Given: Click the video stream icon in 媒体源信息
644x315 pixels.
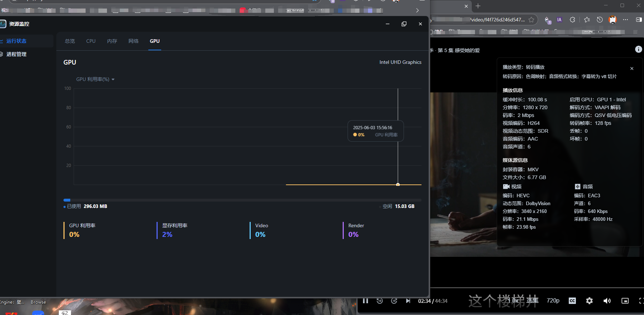Looking at the screenshot, I should click(x=506, y=187).
